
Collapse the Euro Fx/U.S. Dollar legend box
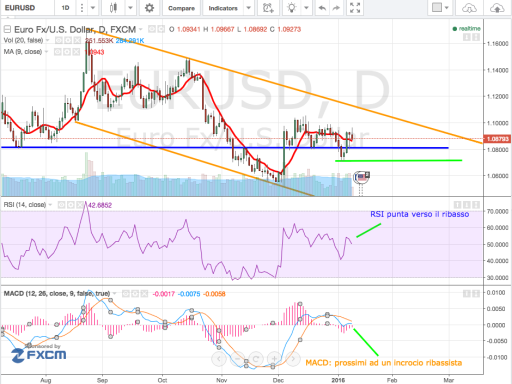click(x=7, y=29)
